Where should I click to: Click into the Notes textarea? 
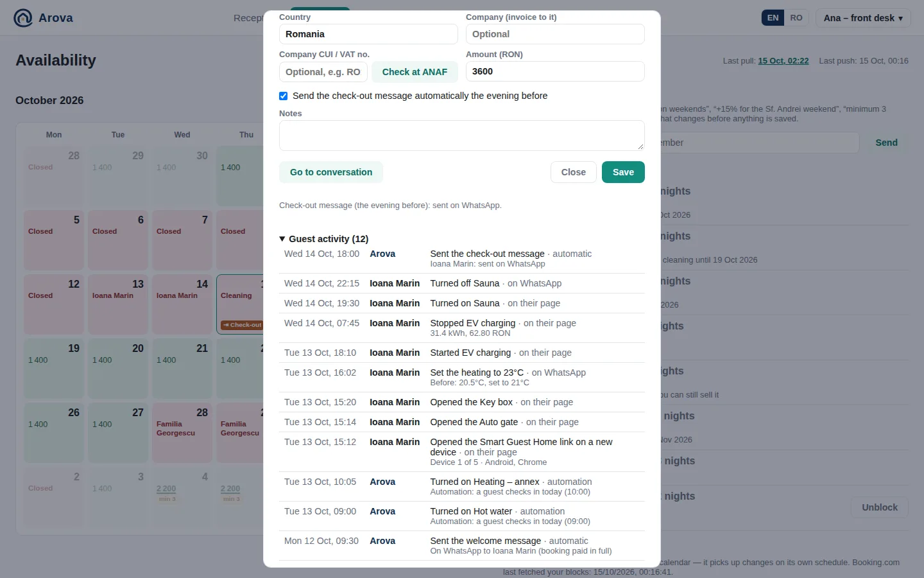[462, 136]
